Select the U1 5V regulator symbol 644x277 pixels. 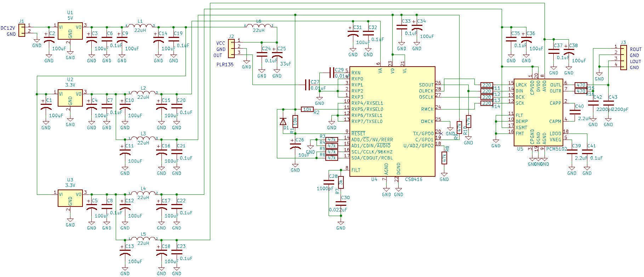point(70,32)
